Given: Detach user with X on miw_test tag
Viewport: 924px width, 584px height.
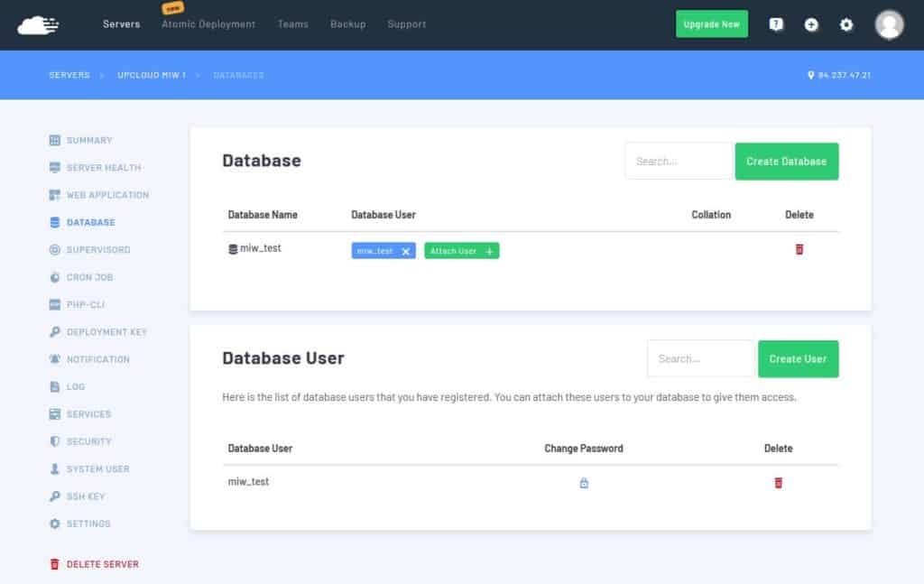Looking at the screenshot, I should (405, 252).
